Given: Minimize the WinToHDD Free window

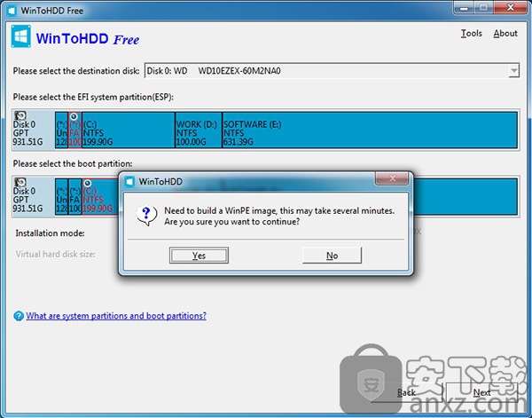Looking at the screenshot, I should pos(464,8).
